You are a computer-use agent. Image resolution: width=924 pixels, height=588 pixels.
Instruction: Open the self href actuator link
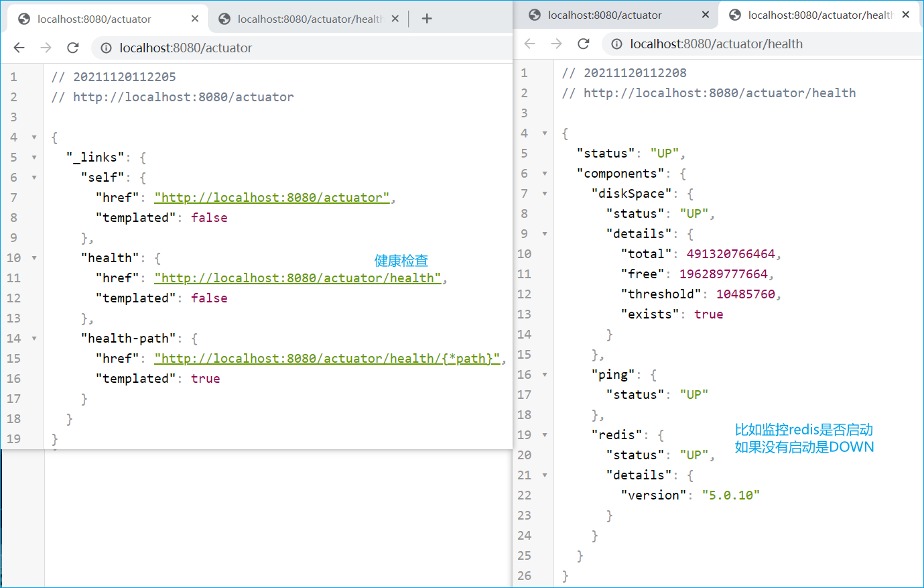272,198
